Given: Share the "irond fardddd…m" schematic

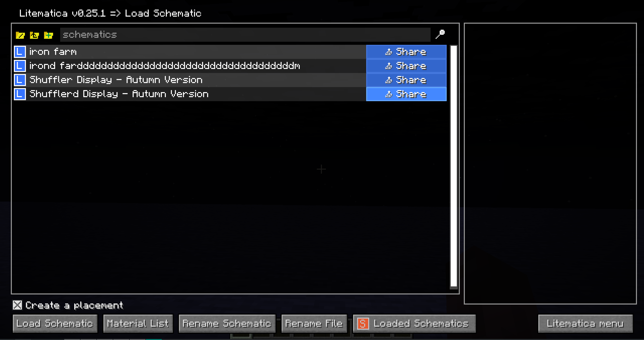Looking at the screenshot, I should [x=406, y=66].
